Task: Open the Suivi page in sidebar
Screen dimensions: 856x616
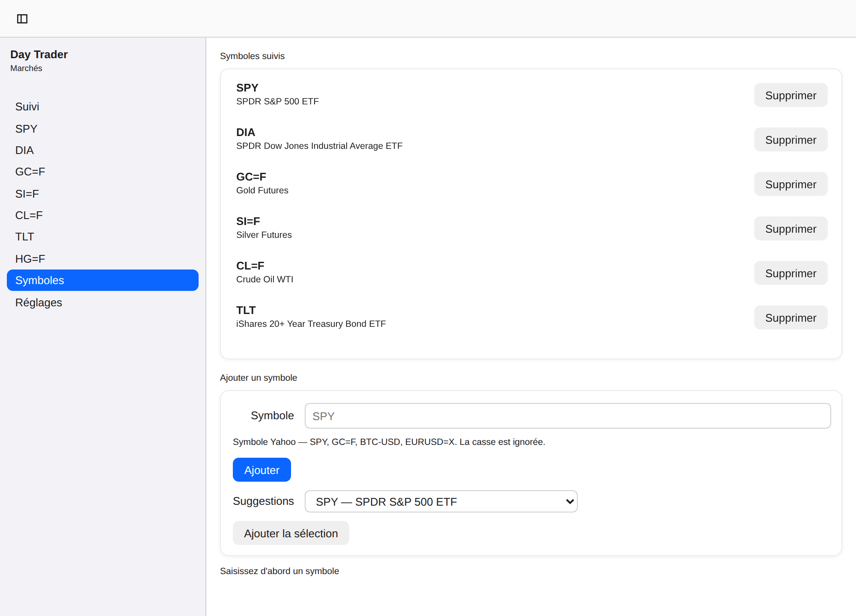Action: [x=103, y=107]
